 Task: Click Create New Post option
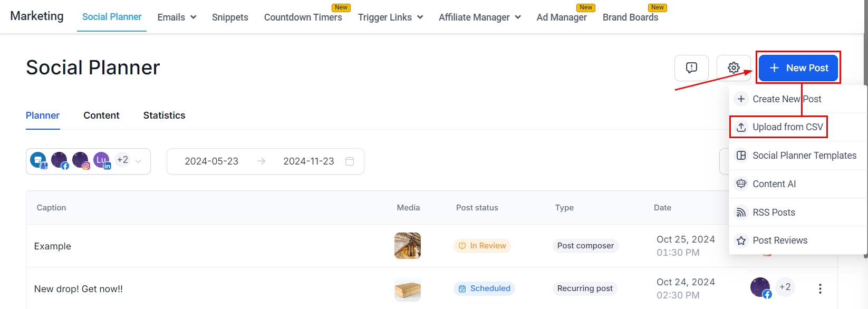786,99
